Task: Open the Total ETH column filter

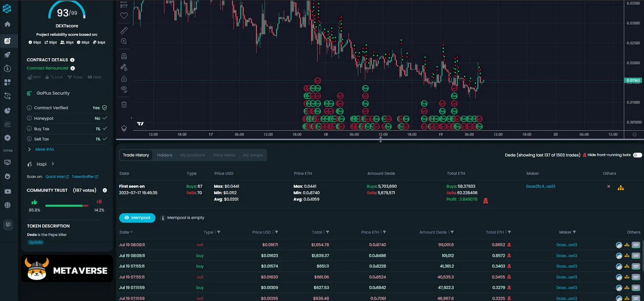Action: coord(509,232)
